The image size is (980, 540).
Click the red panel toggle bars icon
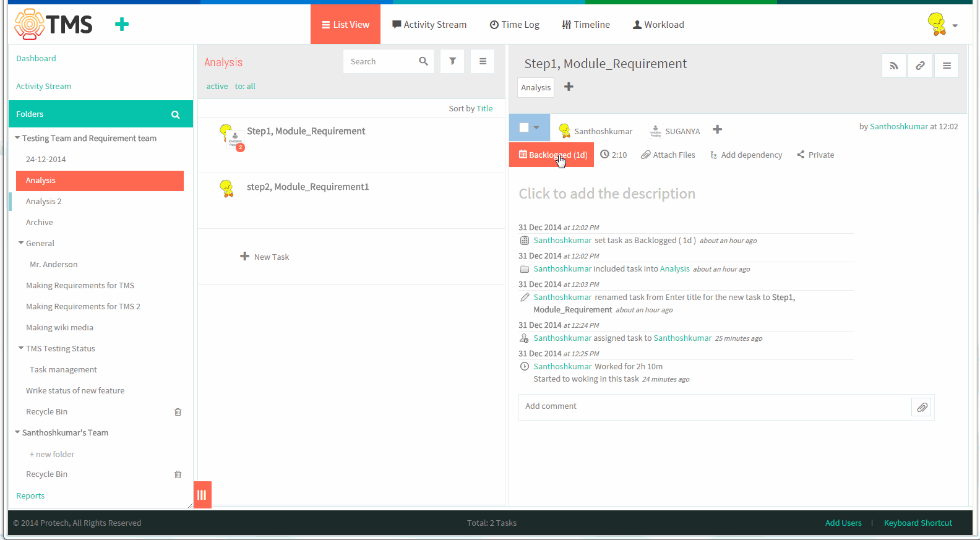202,495
